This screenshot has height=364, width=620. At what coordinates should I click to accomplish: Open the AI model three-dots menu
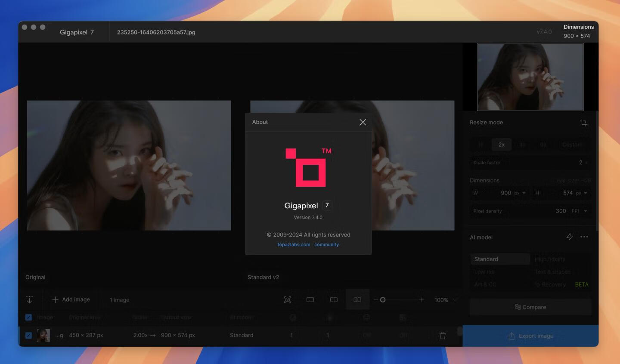(x=584, y=237)
